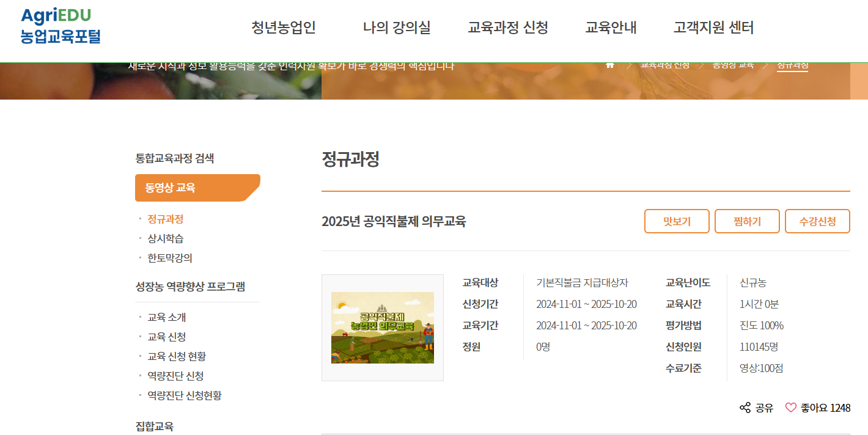Toggle 찜하기 to bookmark the course
Screen dimensions: 868x435
pyautogui.click(x=747, y=221)
